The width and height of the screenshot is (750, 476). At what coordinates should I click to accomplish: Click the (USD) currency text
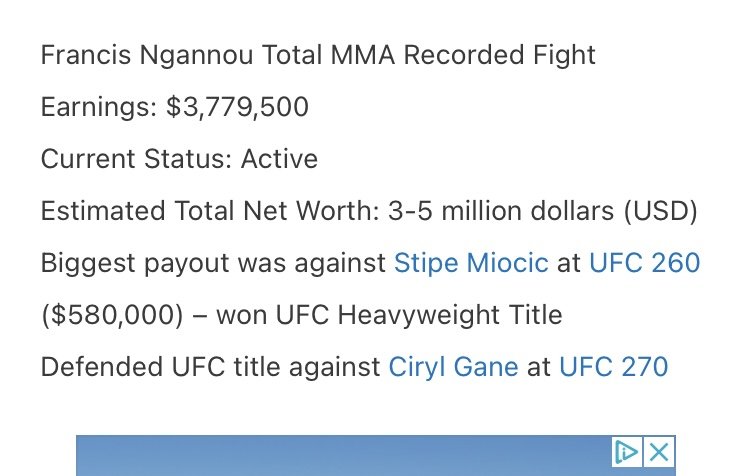pyautogui.click(x=661, y=211)
